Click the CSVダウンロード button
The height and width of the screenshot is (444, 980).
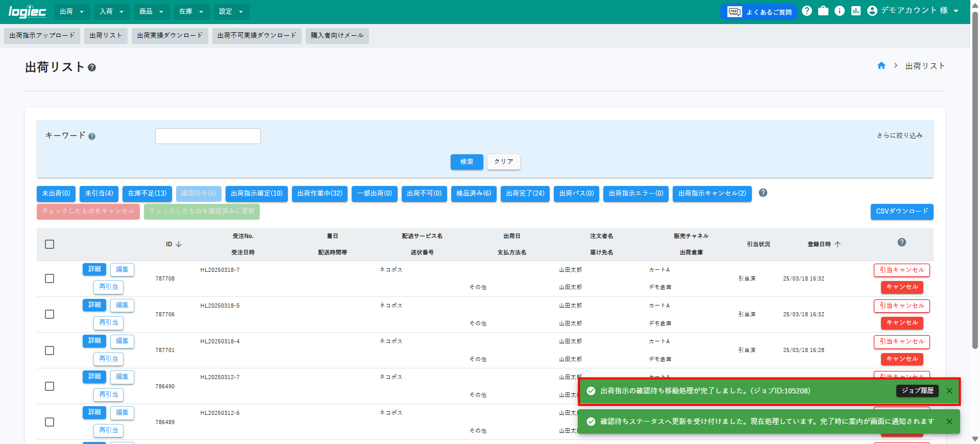click(x=902, y=212)
